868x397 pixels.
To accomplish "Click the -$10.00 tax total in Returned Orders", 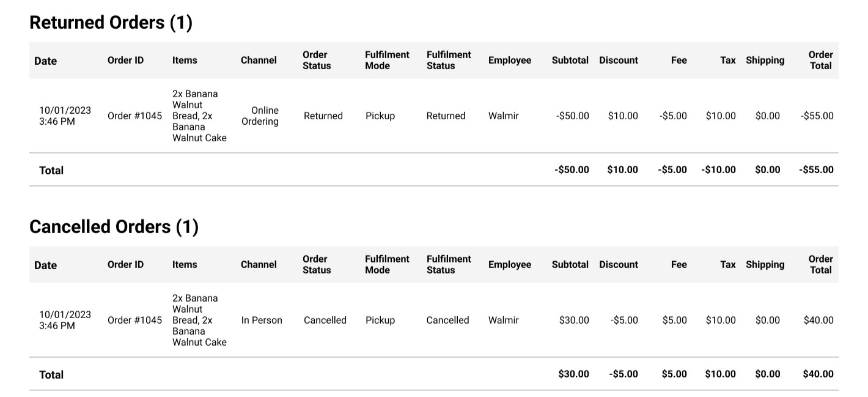I will pos(718,170).
